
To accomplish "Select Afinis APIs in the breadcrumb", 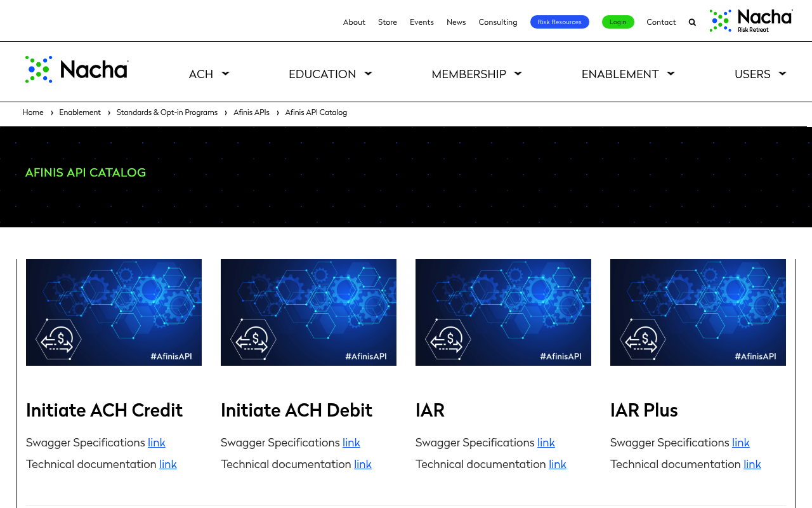I will pyautogui.click(x=251, y=112).
